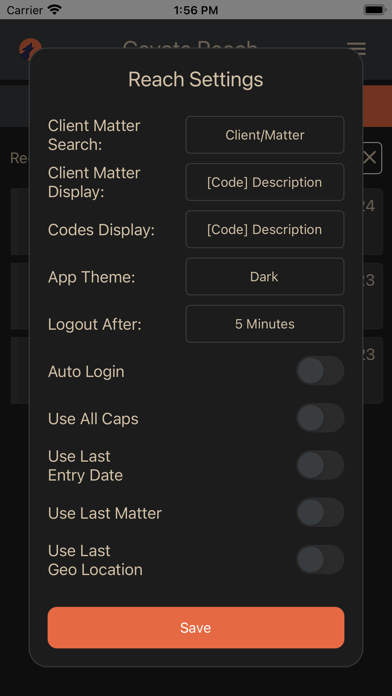The image size is (392, 696).
Task: Open the Client Matter Display dropdown
Action: [265, 182]
